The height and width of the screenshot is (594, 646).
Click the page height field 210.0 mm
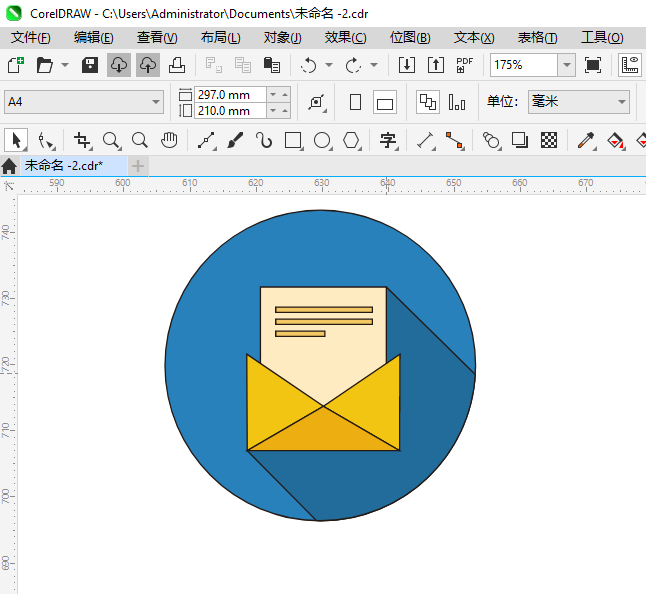230,111
